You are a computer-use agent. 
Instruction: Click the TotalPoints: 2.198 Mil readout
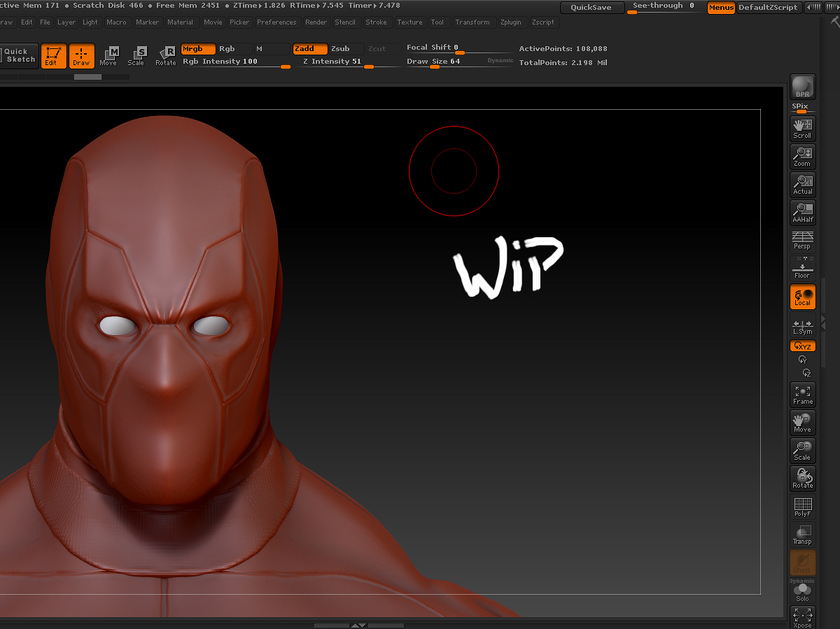(x=563, y=63)
